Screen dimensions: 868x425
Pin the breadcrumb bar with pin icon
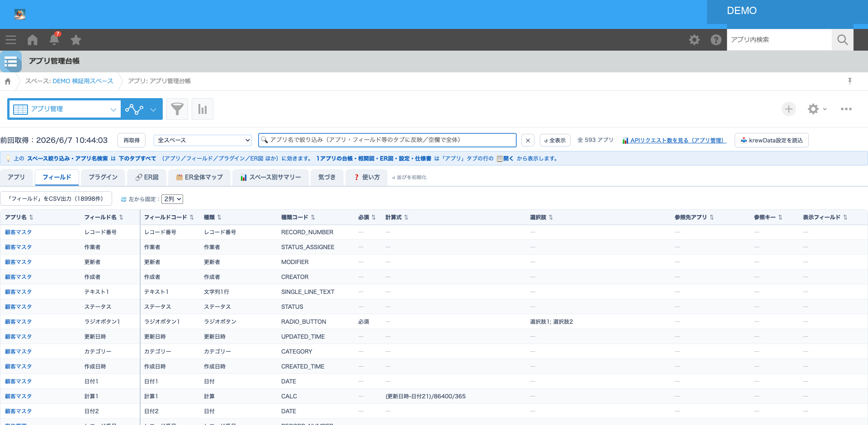point(850,81)
